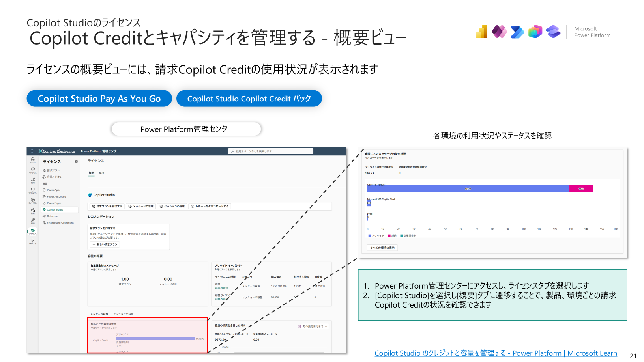Click the blue prepaid bar for Contoso (default)
Image resolution: width=644 pixels, height=362 pixels.
(468, 188)
